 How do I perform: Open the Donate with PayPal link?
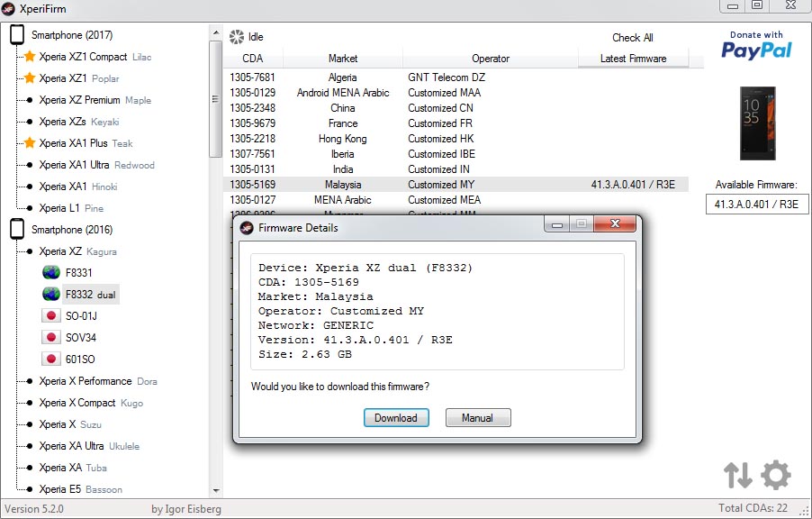pos(756,45)
